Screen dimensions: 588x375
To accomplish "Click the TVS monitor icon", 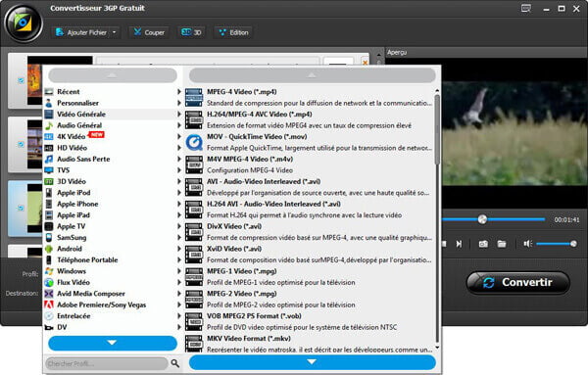I will pos(49,170).
